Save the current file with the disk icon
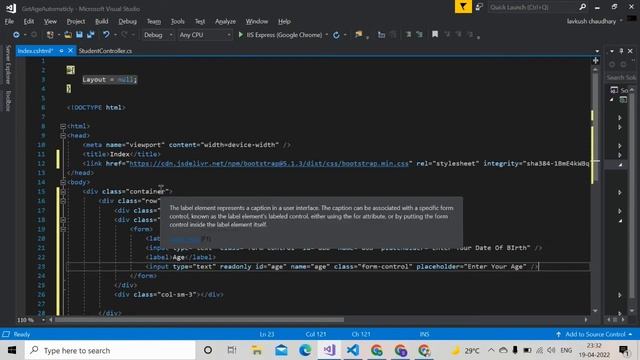 tap(79, 35)
